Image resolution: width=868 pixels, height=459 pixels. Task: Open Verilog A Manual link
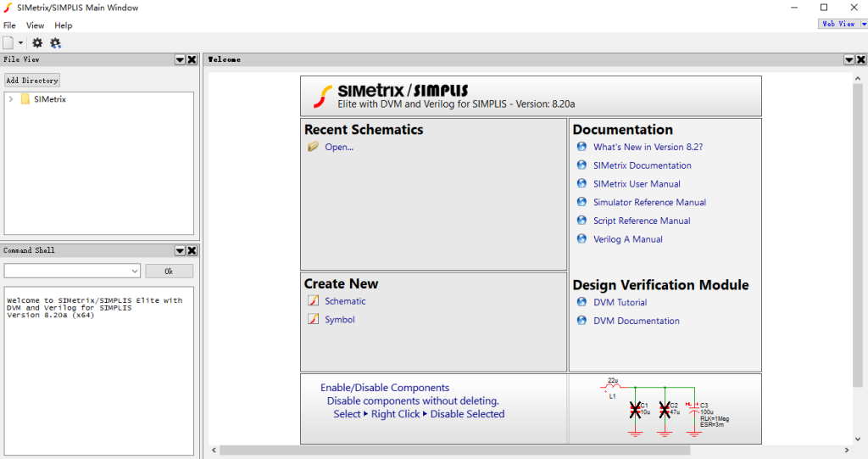pos(628,239)
